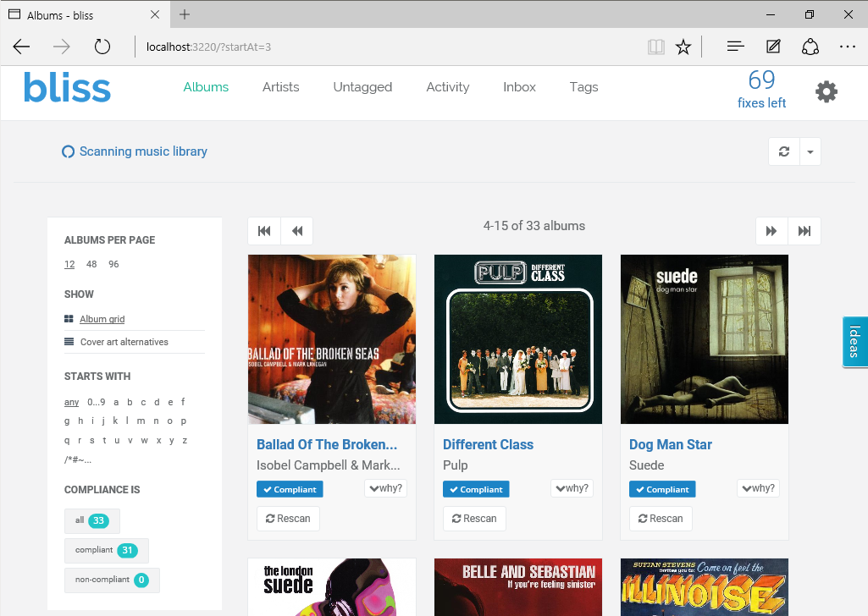868x616 pixels.
Task: Expand why? for Dog Man Star
Action: pyautogui.click(x=759, y=488)
